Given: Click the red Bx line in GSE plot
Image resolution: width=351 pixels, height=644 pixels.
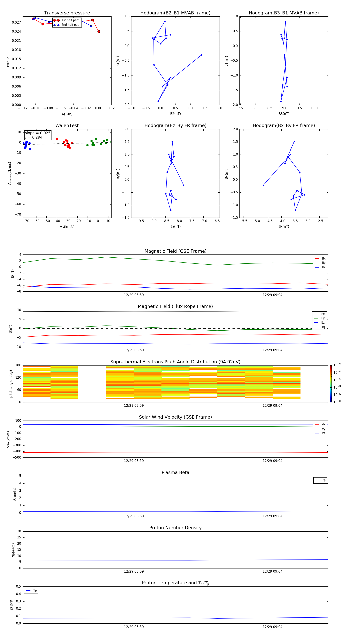Looking at the screenshot, I should click(x=175, y=284).
